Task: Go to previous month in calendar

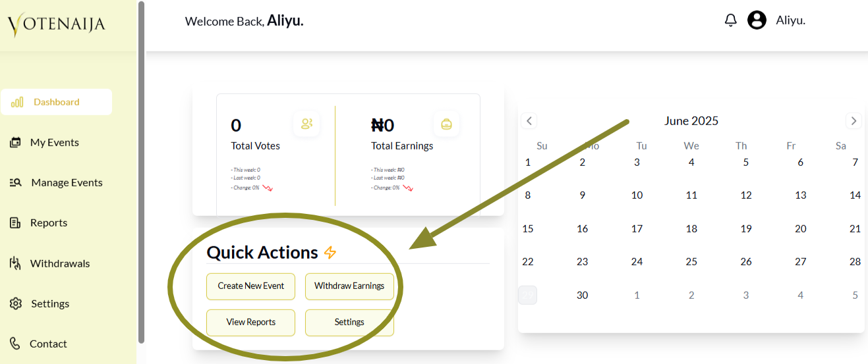Action: pyautogui.click(x=529, y=121)
